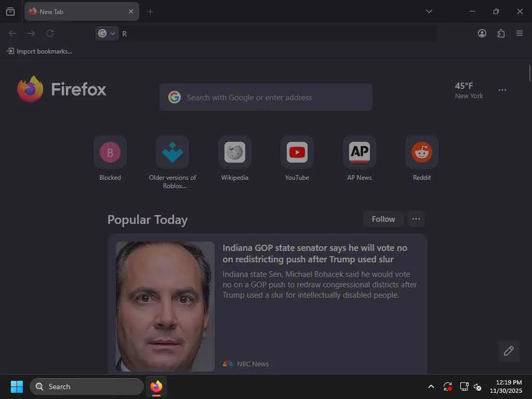Close the New Tab tab
Viewport: 532px width, 399px height.
130,11
